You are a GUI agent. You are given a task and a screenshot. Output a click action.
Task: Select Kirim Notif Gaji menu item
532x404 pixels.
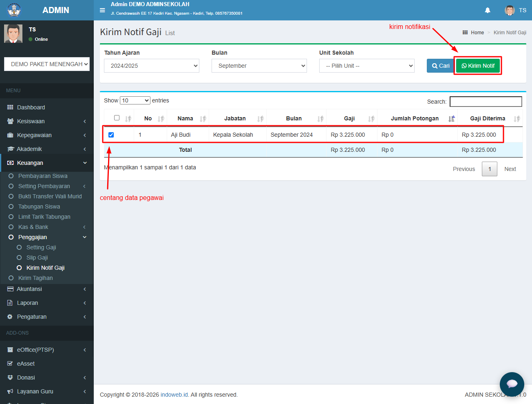(45, 268)
